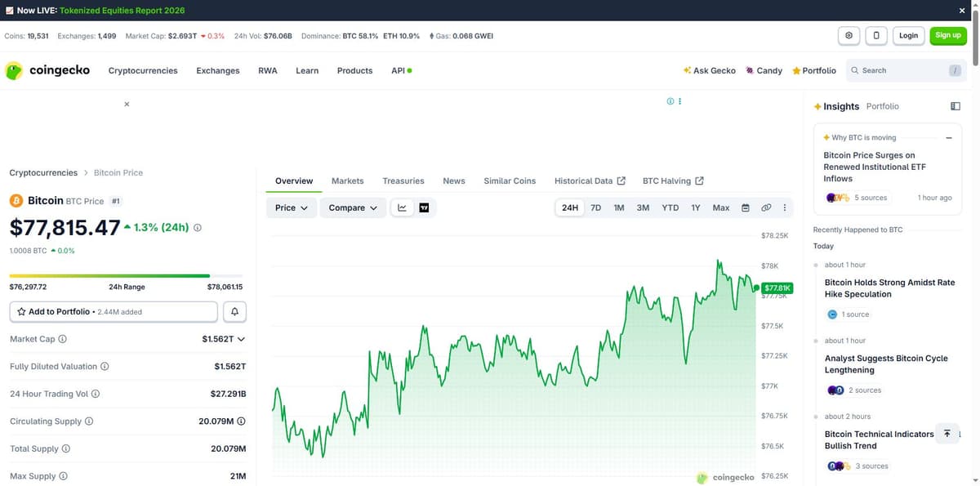The image size is (980, 486).
Task: Click the Login button
Action: (x=909, y=35)
